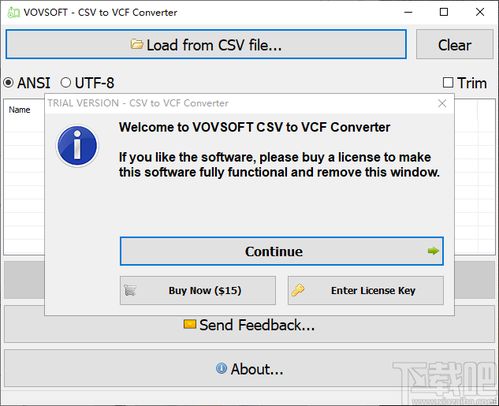
Task: Open the Send Feedback form
Action: point(249,324)
